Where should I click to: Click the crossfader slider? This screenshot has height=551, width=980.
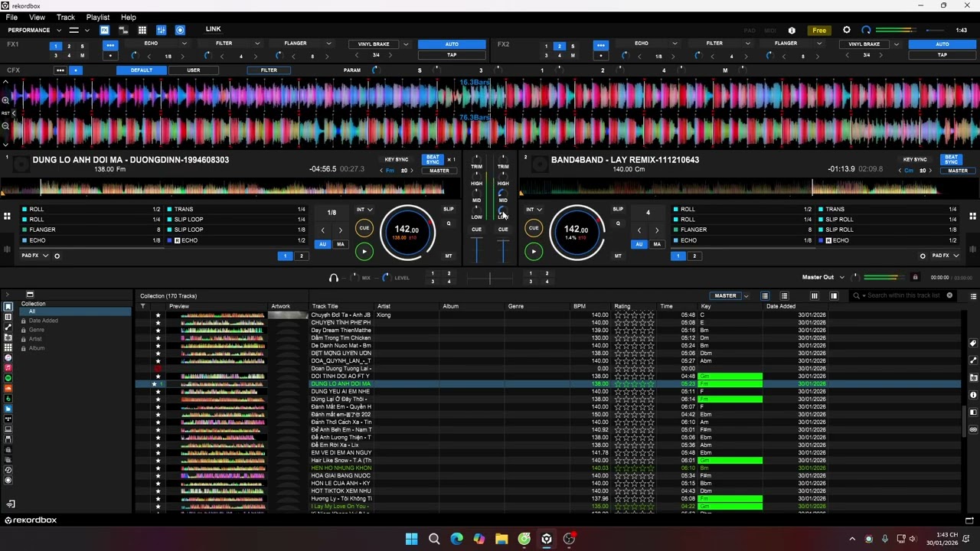pyautogui.click(x=490, y=278)
